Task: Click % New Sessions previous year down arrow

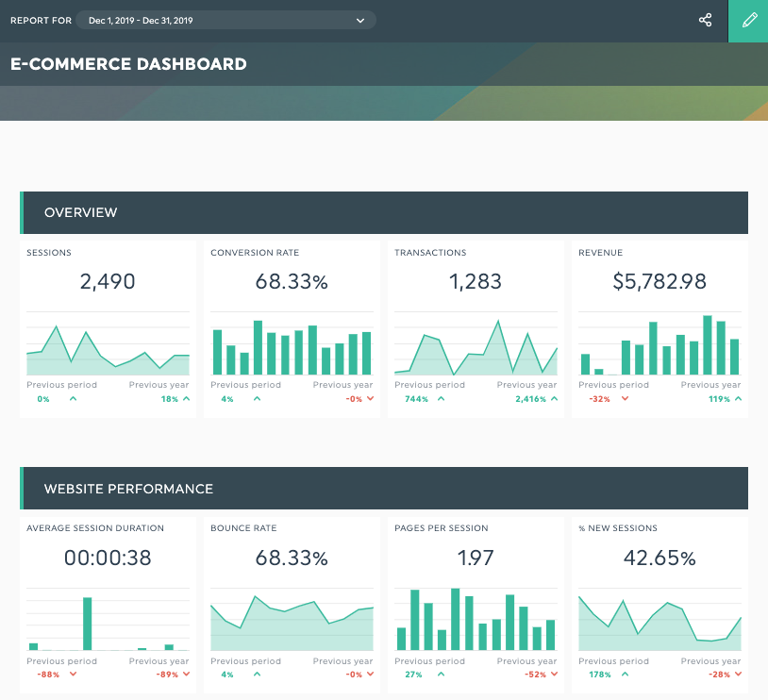Action: pos(738,674)
